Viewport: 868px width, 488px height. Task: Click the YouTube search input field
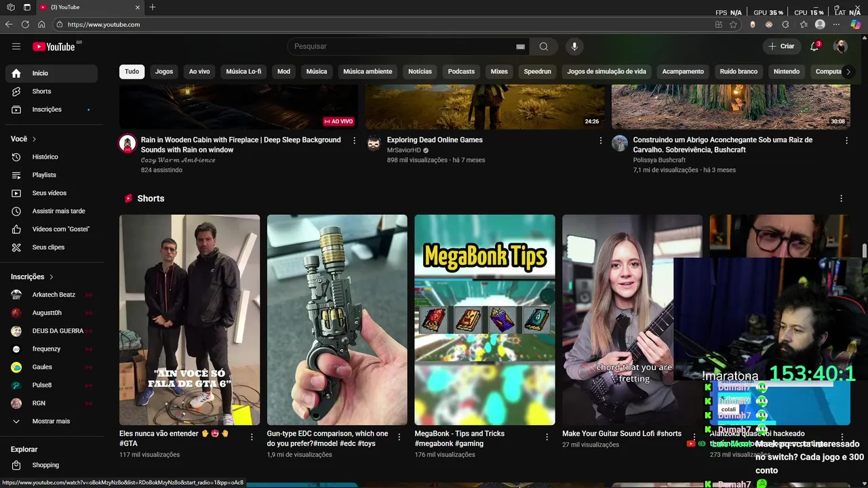(400, 46)
